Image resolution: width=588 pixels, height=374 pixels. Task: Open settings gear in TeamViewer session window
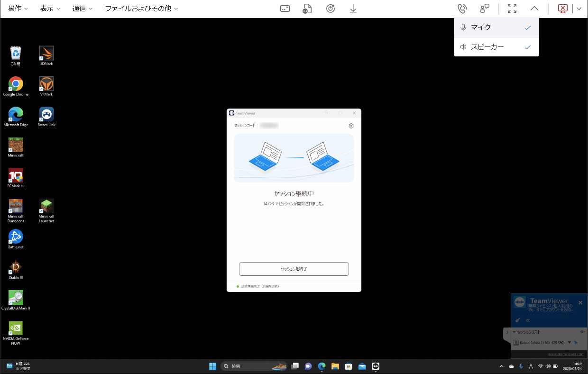[x=351, y=126]
